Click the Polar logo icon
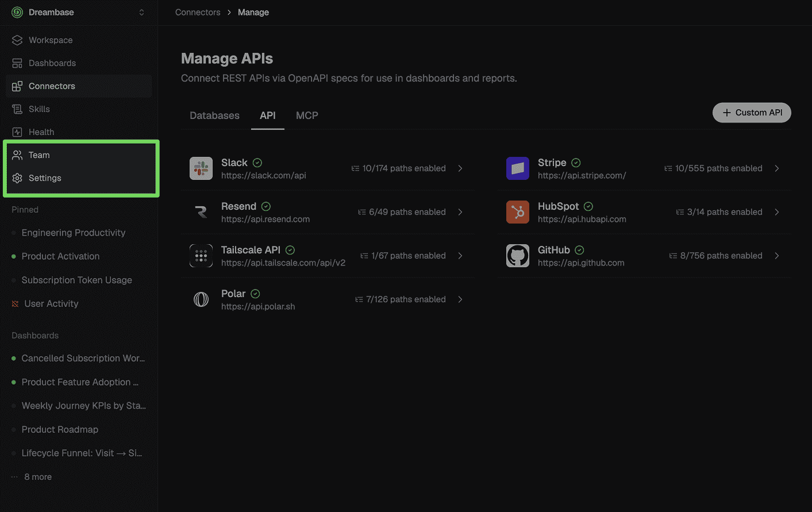This screenshot has width=812, height=512. tap(201, 299)
